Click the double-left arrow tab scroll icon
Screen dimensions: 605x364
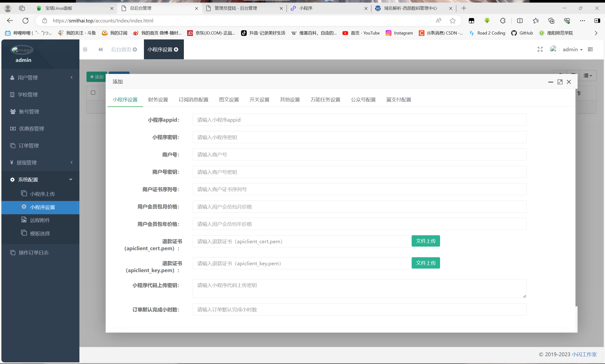tap(100, 50)
